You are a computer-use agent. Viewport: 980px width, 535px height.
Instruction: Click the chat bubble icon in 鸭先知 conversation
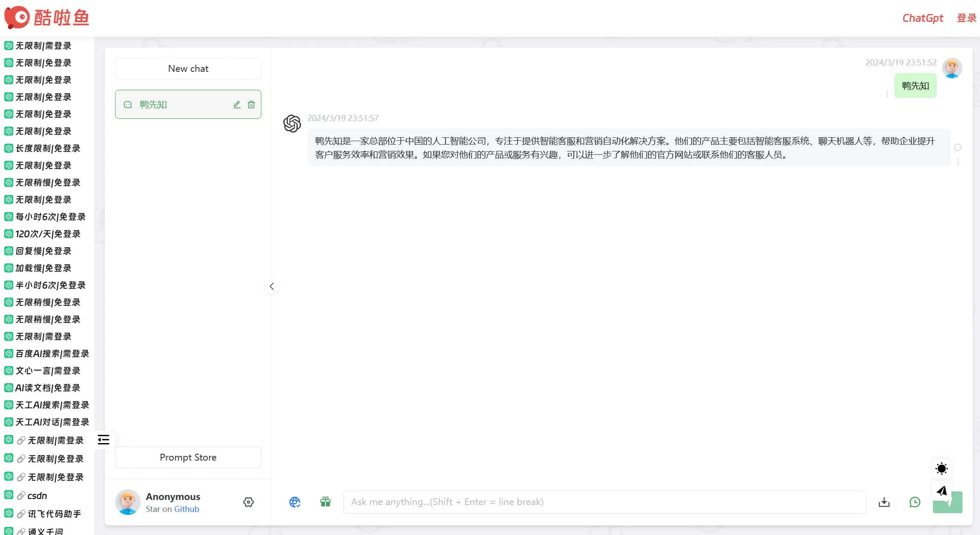tap(127, 105)
